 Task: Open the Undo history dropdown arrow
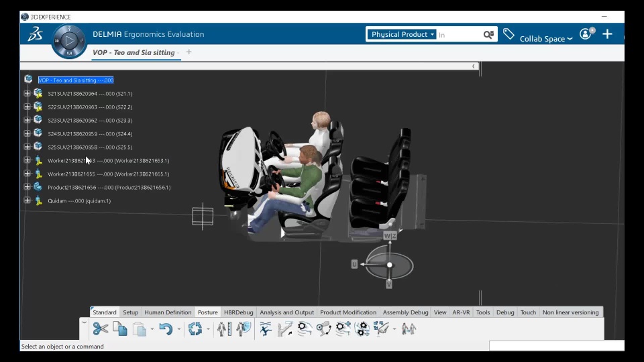tap(179, 329)
